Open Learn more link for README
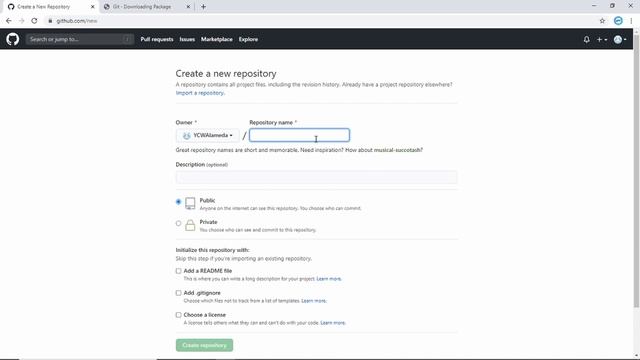Image resolution: width=640 pixels, height=360 pixels. click(x=329, y=279)
